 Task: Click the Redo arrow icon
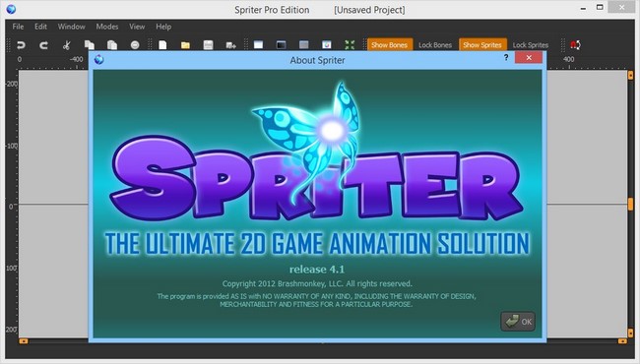tap(43, 45)
